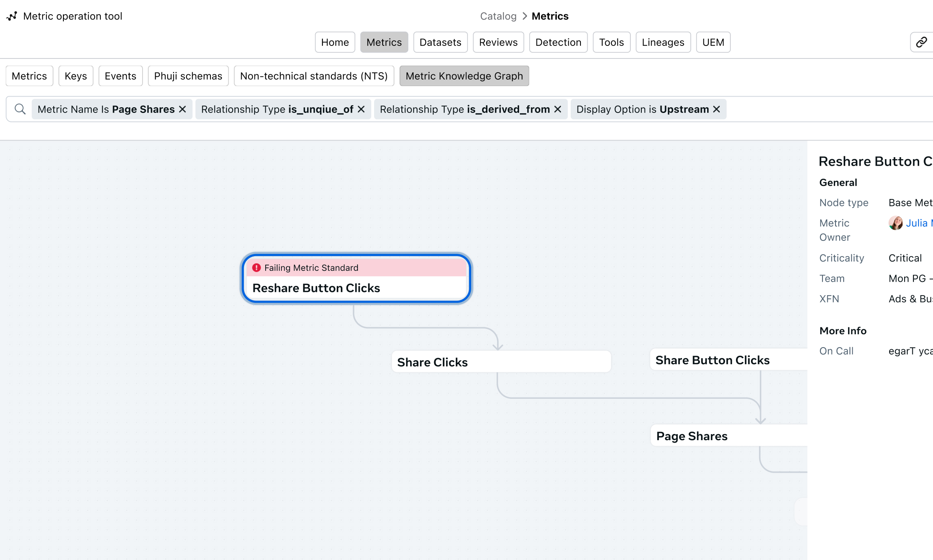Switch to the Lineages tab
Image resolution: width=933 pixels, height=560 pixels.
(663, 42)
